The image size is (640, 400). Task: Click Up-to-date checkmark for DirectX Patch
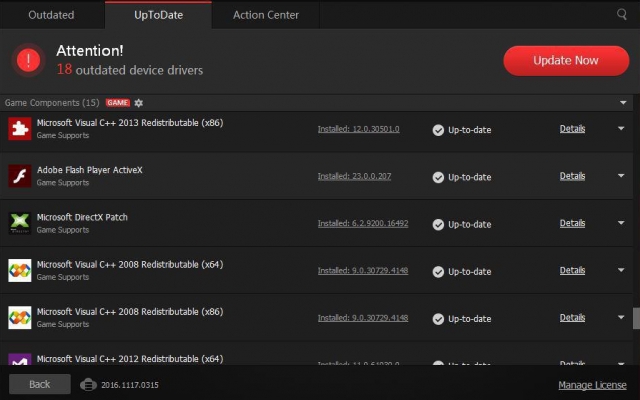[x=438, y=224]
